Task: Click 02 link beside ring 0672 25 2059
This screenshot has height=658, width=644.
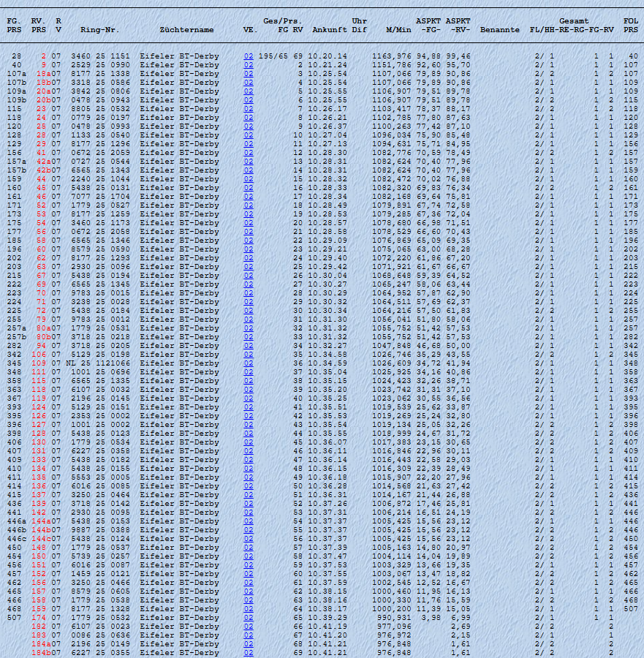Action: click(x=249, y=152)
